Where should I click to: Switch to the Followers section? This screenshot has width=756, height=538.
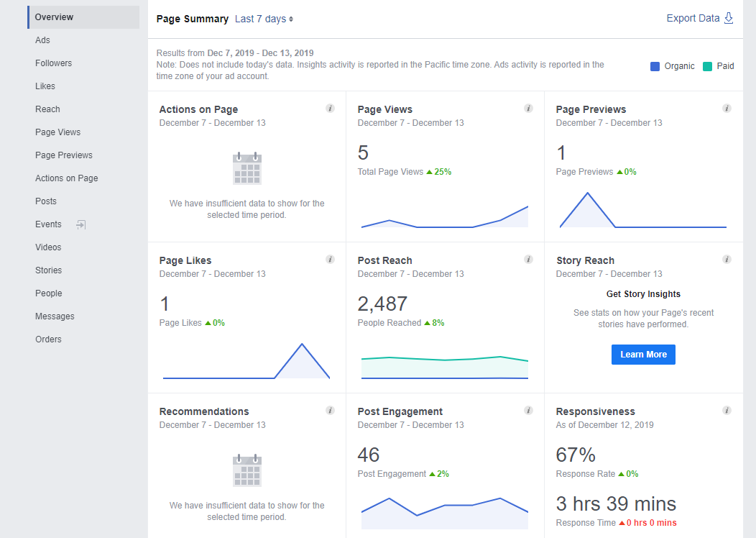[54, 63]
